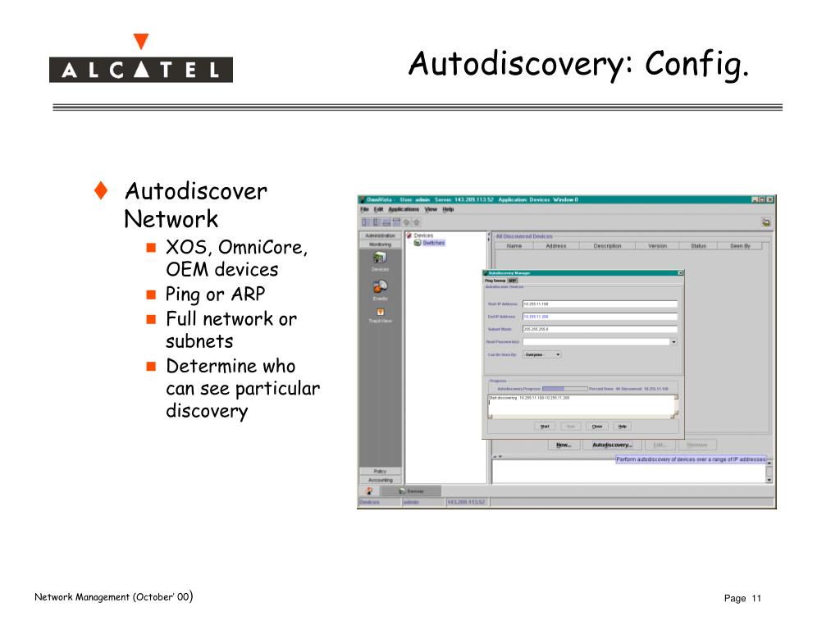Click the third toolbar layout icon

(x=386, y=221)
